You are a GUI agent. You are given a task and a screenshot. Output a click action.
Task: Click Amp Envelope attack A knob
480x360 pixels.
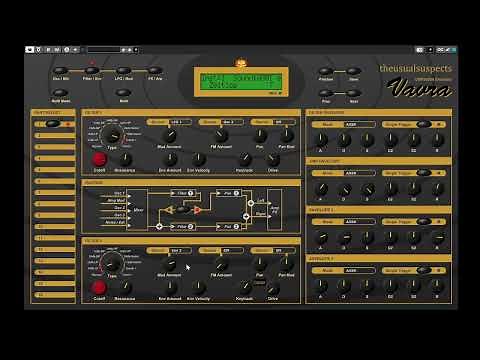tap(321, 188)
